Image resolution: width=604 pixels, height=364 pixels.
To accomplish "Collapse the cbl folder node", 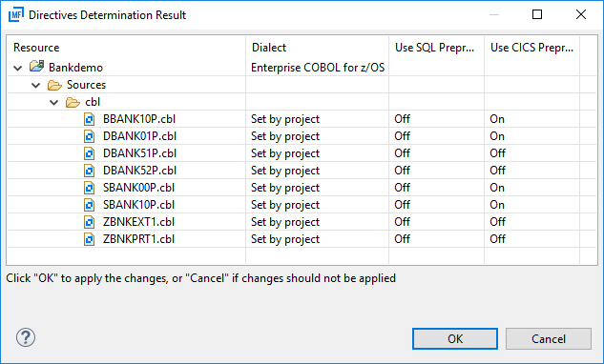I will point(54,102).
